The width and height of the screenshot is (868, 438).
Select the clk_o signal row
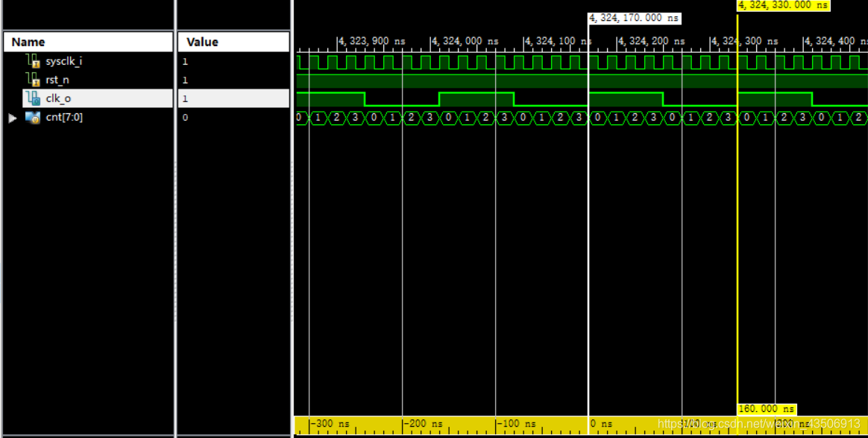98,98
